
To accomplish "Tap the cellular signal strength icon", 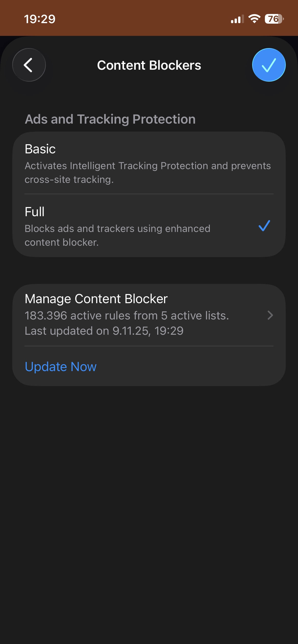I will [237, 19].
